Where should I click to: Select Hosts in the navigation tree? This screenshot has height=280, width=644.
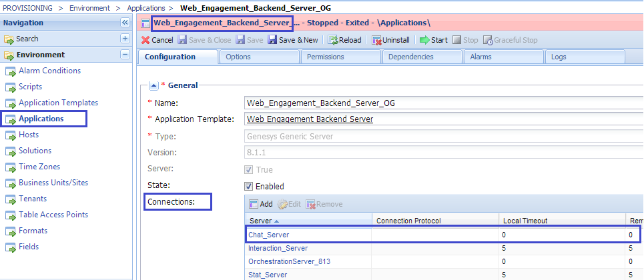click(x=29, y=135)
